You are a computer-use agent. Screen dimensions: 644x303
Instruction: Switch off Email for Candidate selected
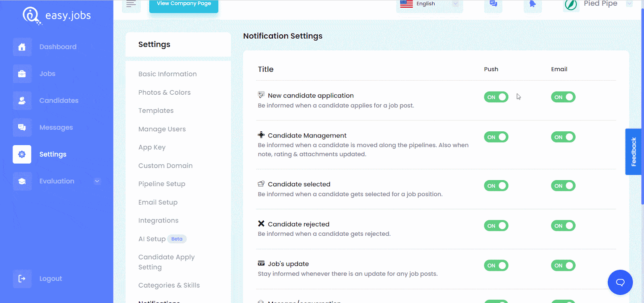563,186
